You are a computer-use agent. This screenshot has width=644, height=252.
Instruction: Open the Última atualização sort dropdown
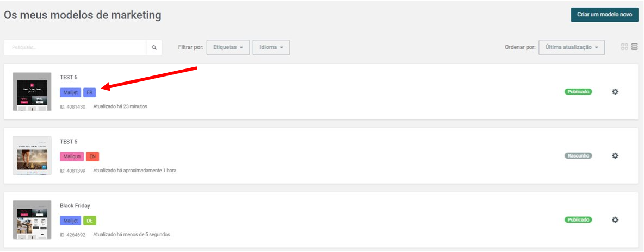[x=571, y=47]
